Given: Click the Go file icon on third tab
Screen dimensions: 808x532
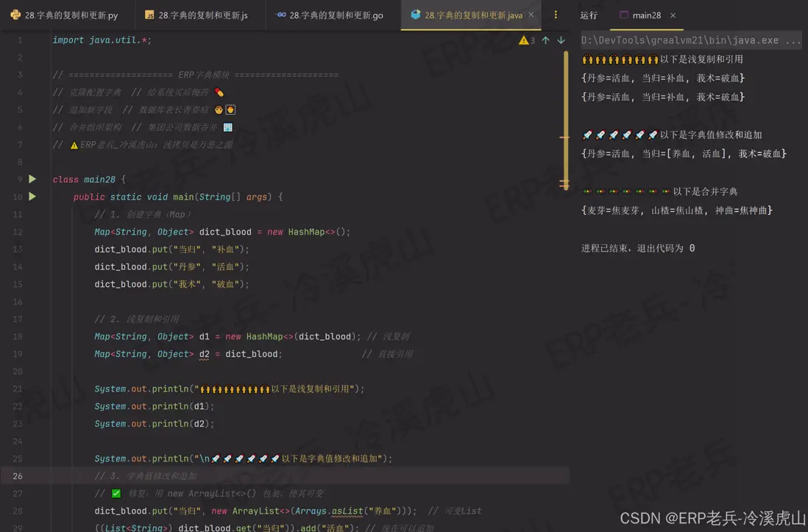Looking at the screenshot, I should (281, 15).
